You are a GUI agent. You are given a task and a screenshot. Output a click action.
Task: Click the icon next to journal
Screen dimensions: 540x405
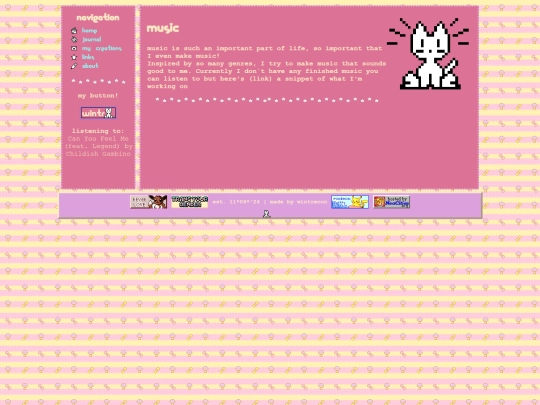(x=74, y=39)
